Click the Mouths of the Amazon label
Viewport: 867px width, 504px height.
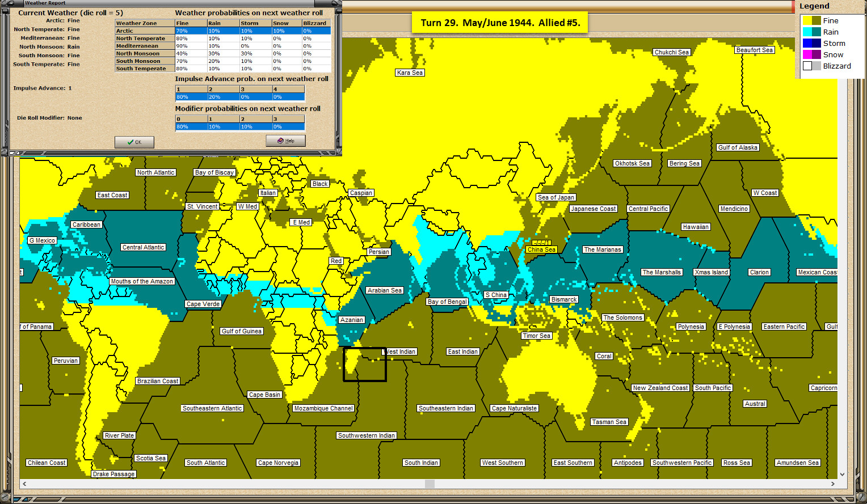pos(142,281)
